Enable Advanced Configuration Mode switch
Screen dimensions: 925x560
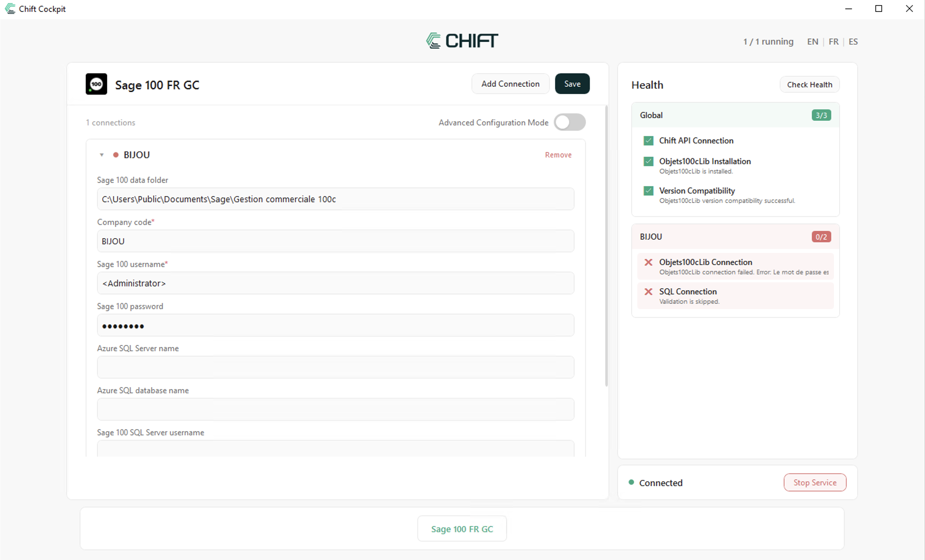click(x=570, y=122)
